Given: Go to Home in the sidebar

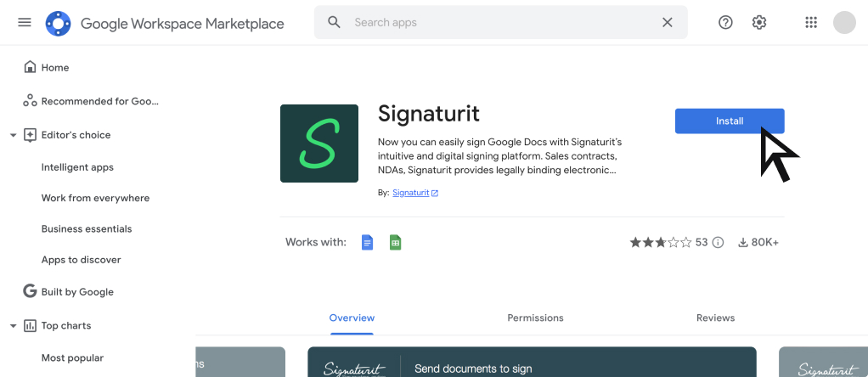Looking at the screenshot, I should 55,68.
